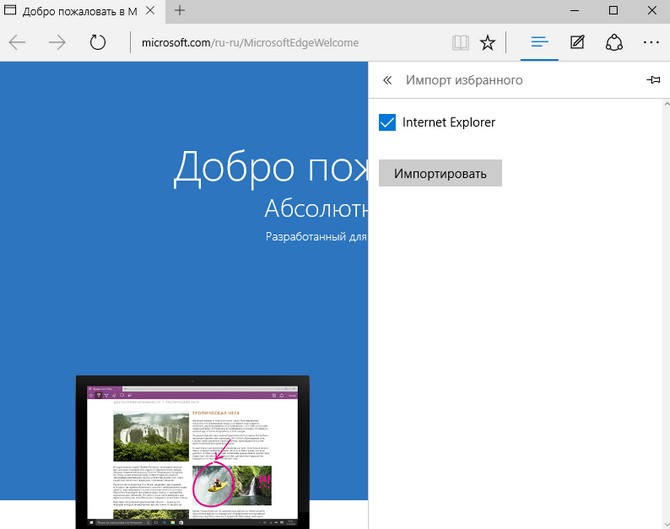Uncheck the Internet Explorer checkbox
This screenshot has width=670, height=529.
pos(388,123)
